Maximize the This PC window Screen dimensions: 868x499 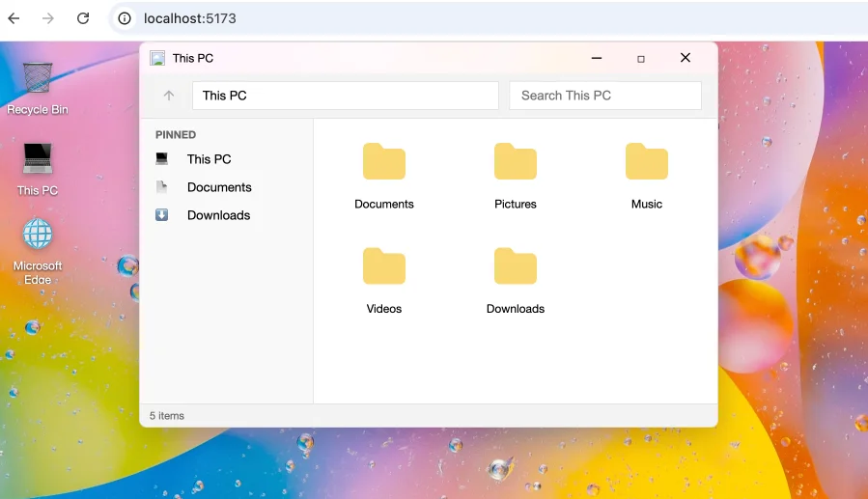(641, 58)
